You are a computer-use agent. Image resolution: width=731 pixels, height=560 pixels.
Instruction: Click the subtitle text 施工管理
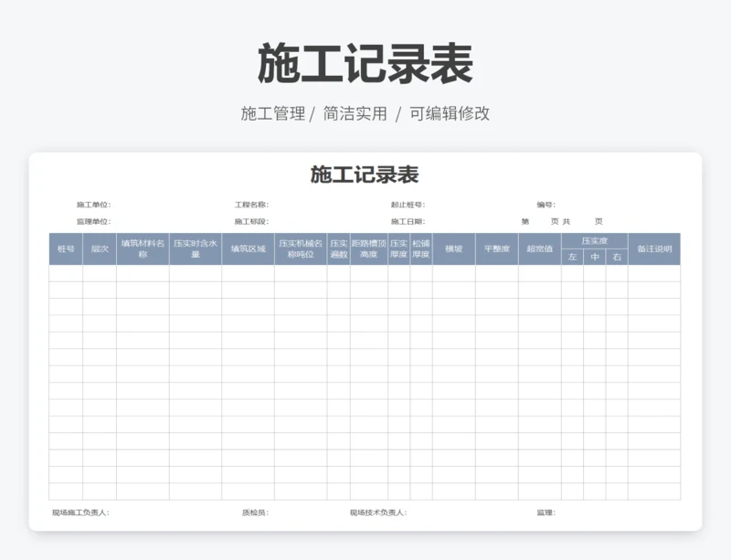(x=273, y=113)
